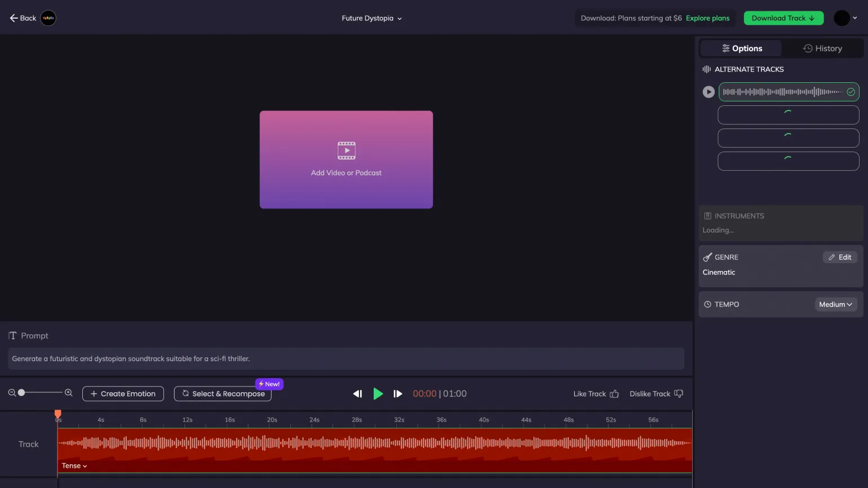Viewport: 868px width, 488px height.
Task: Open the Explore plans link
Action: (707, 18)
